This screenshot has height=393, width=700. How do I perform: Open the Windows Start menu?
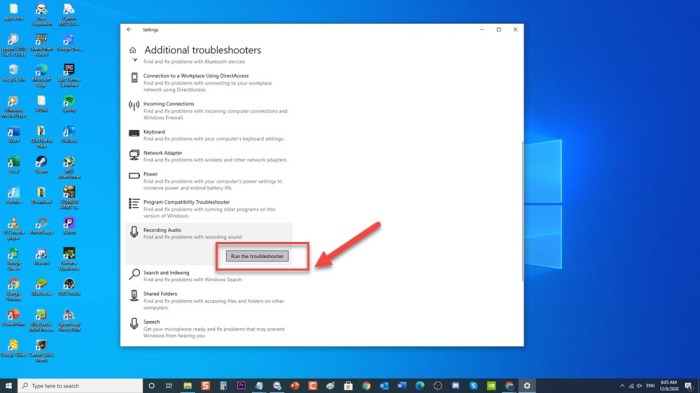8,385
